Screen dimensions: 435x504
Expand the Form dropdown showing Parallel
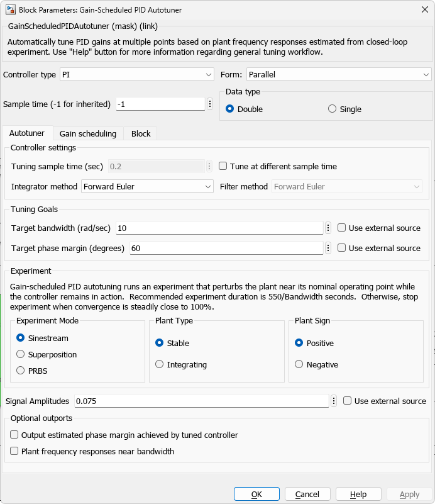[x=338, y=75]
